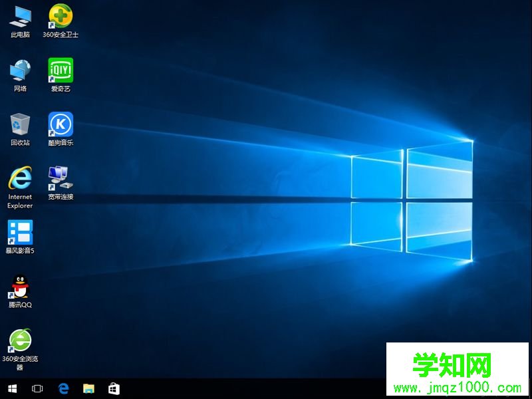Launch 暴风影音5 media player

(x=20, y=233)
